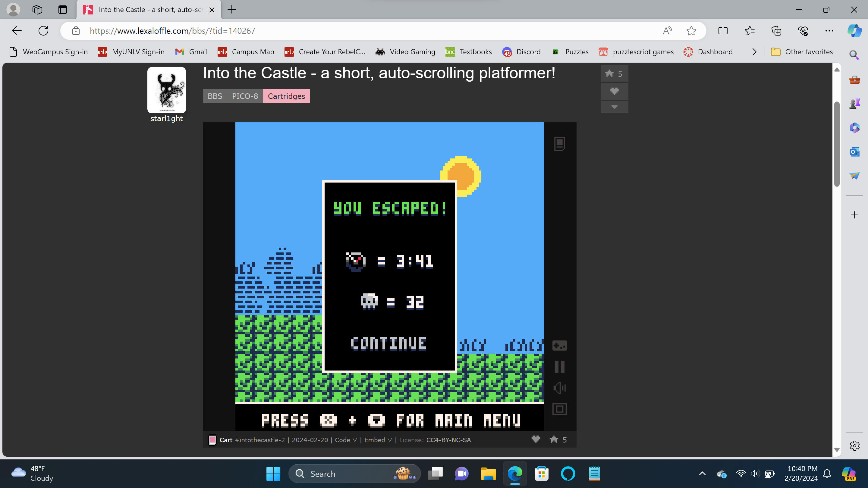Screen dimensions: 868x488
Task: Open Edge Settings and more menu
Action: click(829, 31)
